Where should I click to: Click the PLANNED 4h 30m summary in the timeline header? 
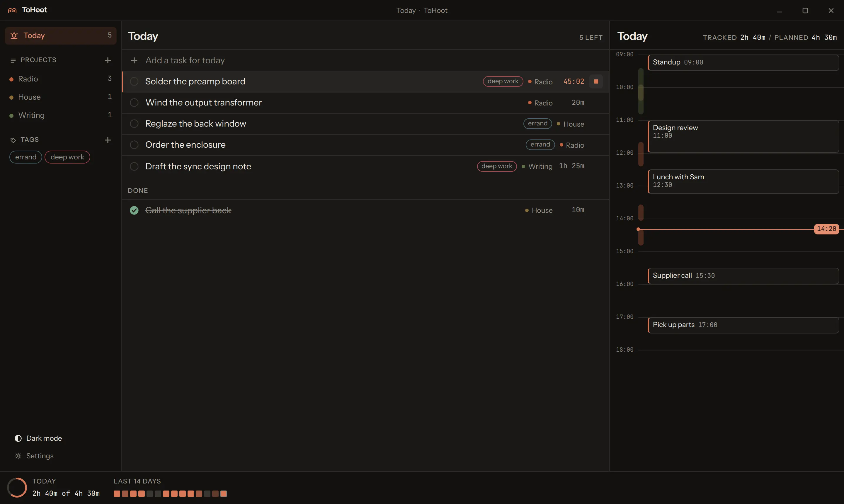806,37
